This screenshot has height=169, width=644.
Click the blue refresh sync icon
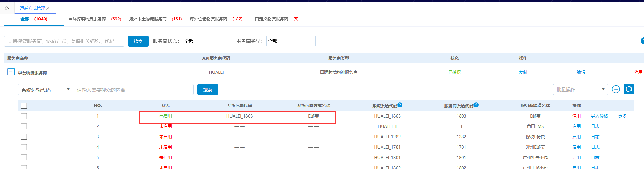[628, 90]
